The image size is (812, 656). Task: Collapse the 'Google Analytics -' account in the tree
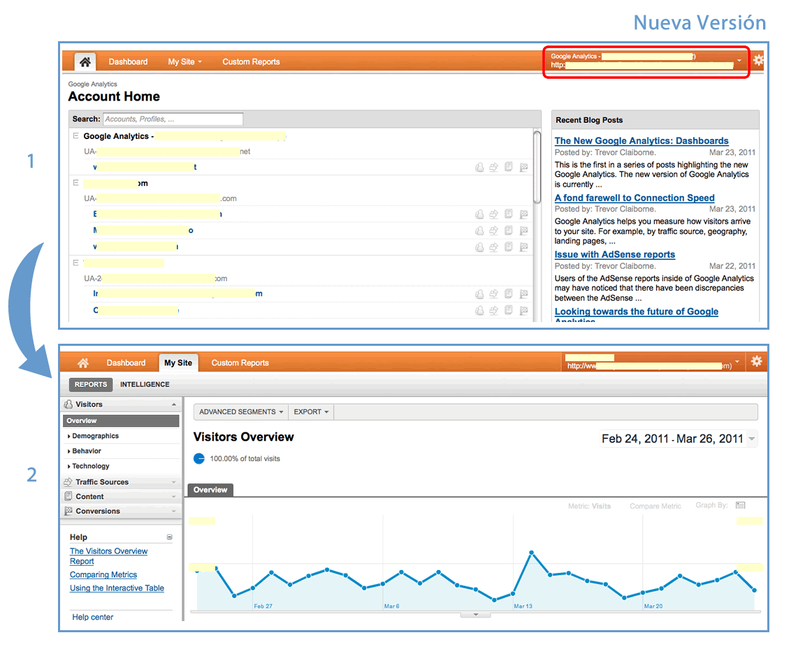click(75, 136)
